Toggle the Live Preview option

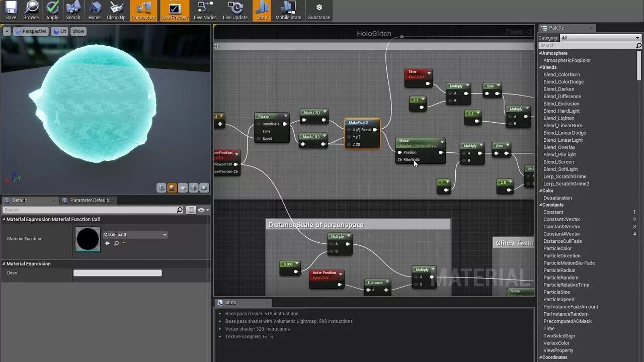click(175, 11)
